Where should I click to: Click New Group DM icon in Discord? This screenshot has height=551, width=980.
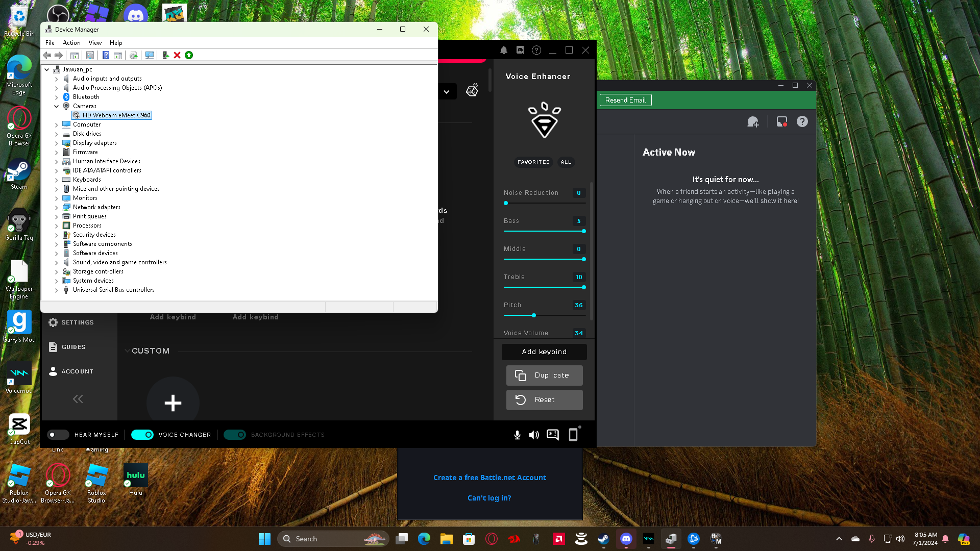click(x=753, y=122)
